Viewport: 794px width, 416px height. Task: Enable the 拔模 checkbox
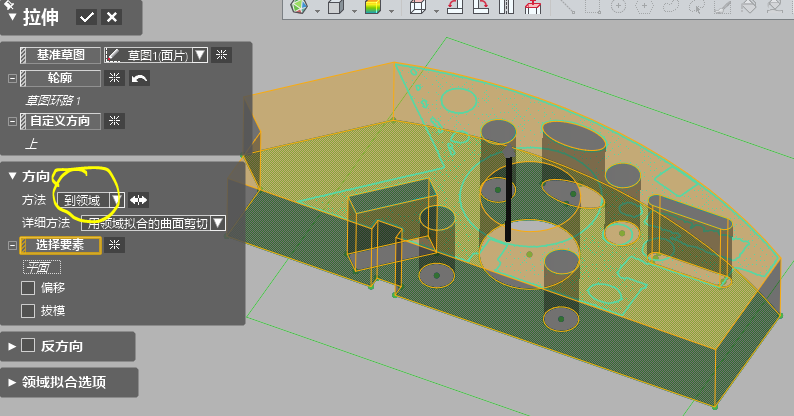pos(29,311)
